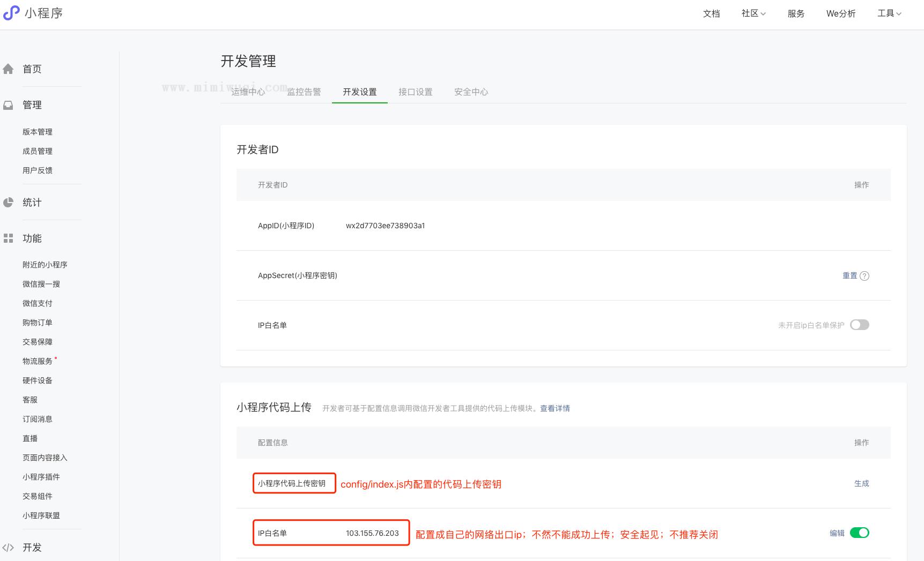Switch to the 运维中心 tab

coord(248,92)
